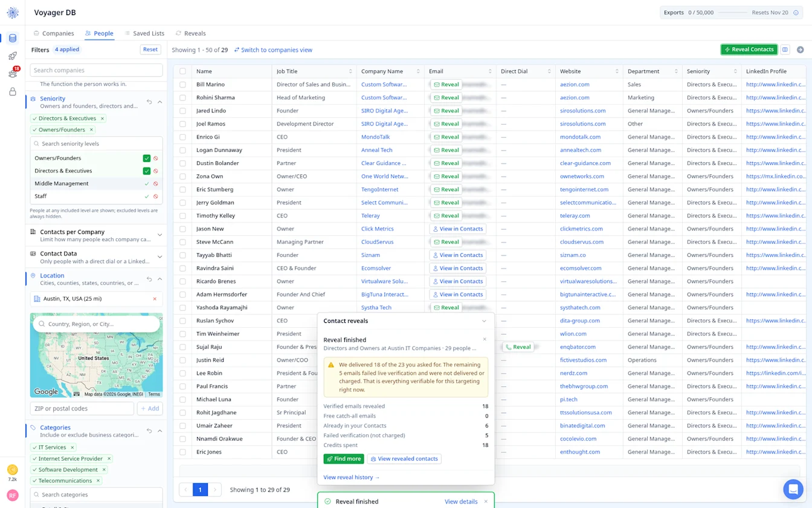Open the Reveals tab
812x508 pixels.
click(190, 33)
